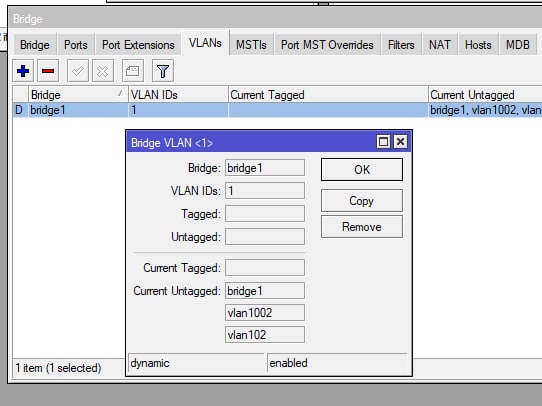Open the NAT tab
This screenshot has height=406, width=542.
click(x=440, y=45)
